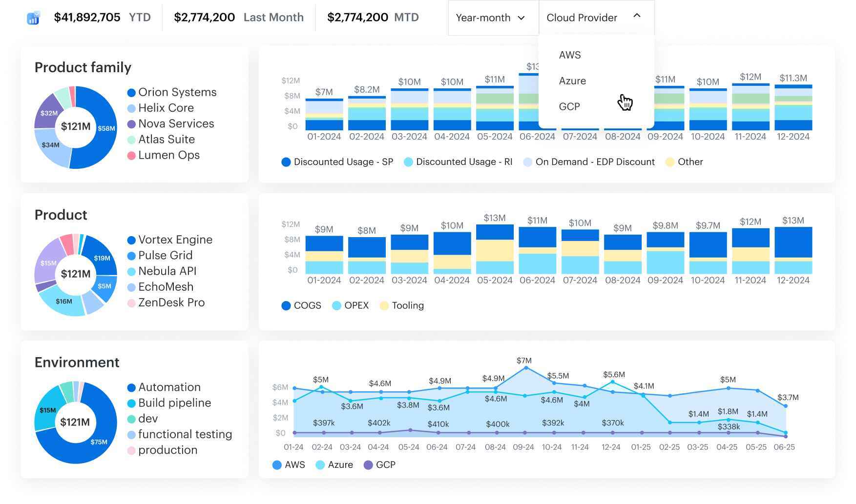856x504 pixels.
Task: Toggle the Other series in the top bar chart
Action: click(670, 161)
